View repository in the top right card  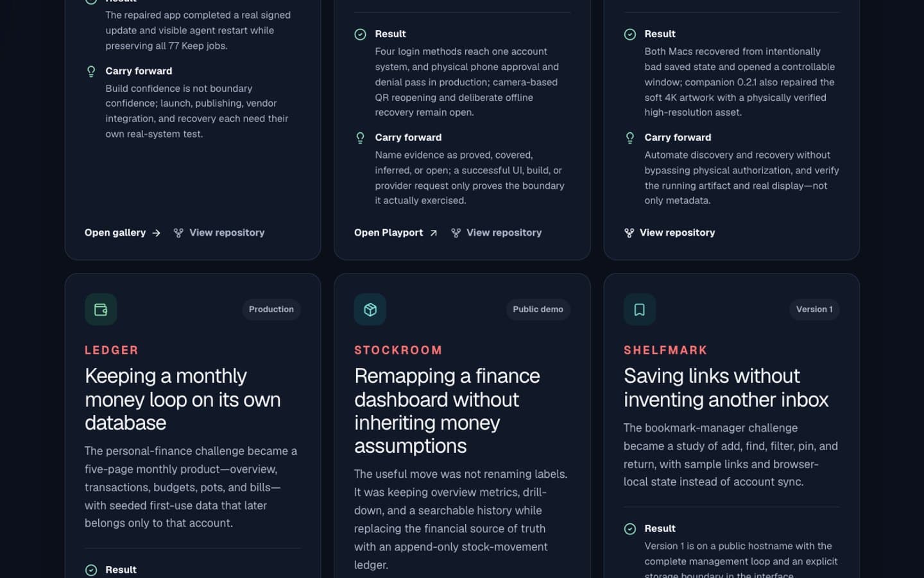pyautogui.click(x=669, y=232)
